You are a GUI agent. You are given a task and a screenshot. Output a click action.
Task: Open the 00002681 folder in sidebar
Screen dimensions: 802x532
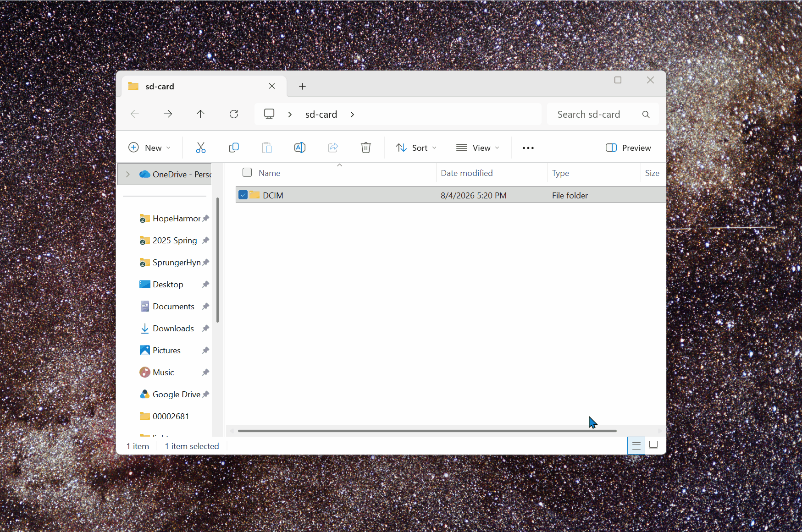[171, 416]
